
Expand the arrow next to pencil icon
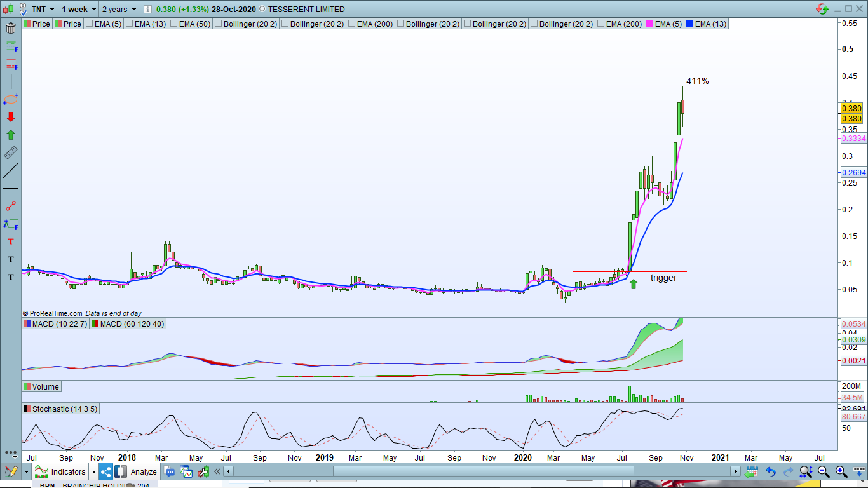coord(26,471)
